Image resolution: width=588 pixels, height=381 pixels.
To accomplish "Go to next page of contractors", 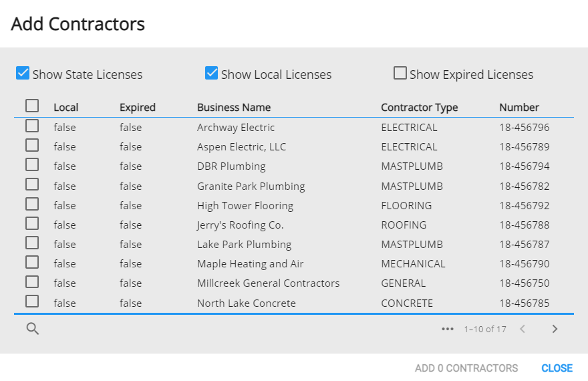I will [555, 330].
